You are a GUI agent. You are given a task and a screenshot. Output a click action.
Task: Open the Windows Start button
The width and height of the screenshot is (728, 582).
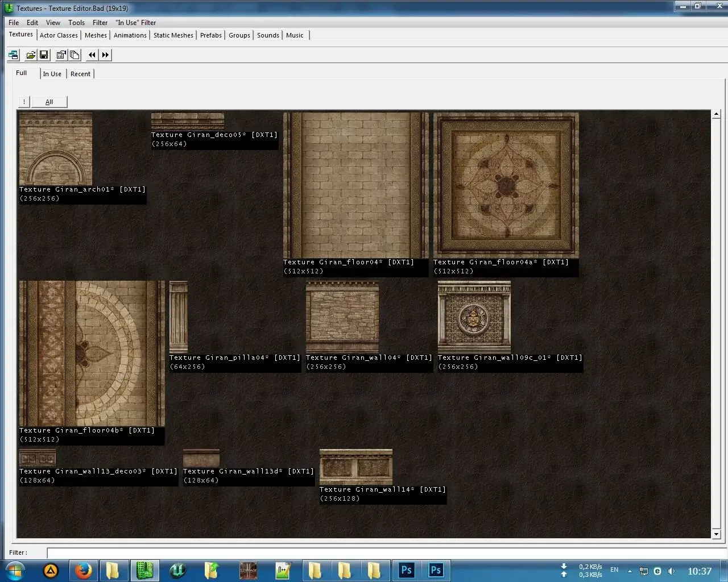point(15,570)
